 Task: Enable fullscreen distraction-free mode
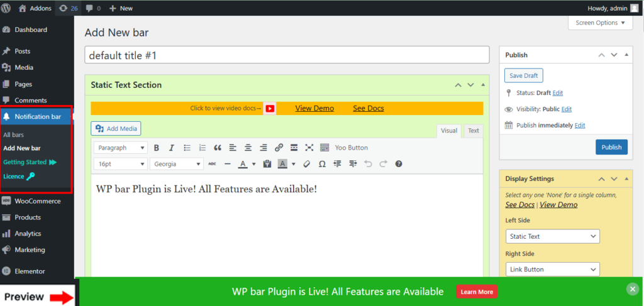309,148
